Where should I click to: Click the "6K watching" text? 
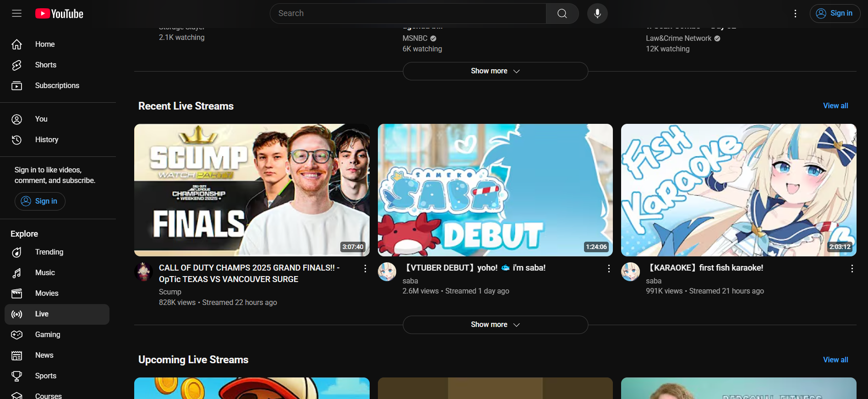click(x=422, y=49)
